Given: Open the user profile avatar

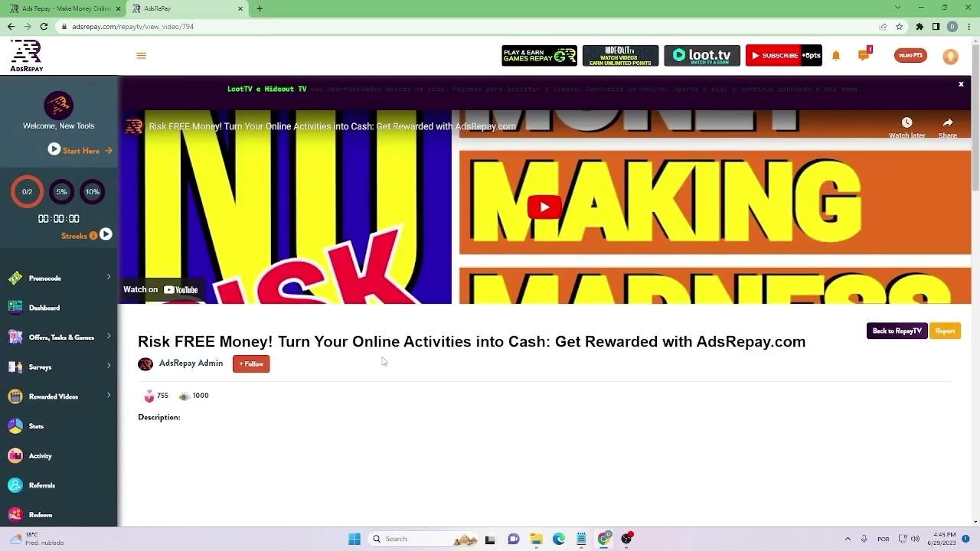Looking at the screenshot, I should tap(950, 56).
